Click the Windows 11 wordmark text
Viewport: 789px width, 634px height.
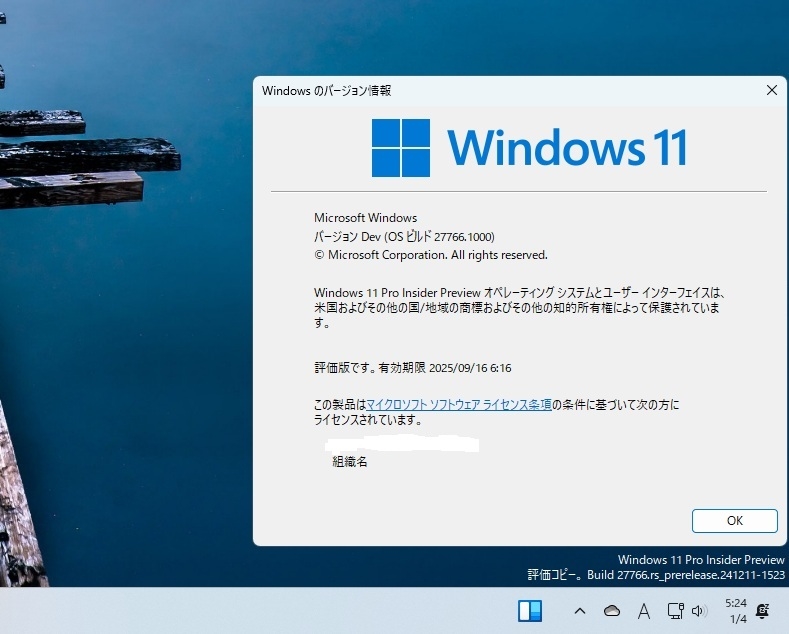567,147
